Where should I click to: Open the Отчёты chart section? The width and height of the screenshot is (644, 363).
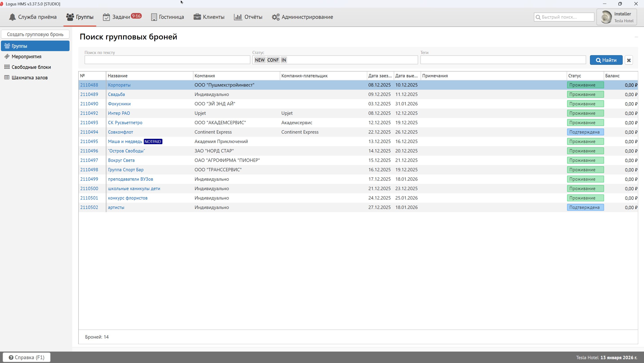click(248, 17)
